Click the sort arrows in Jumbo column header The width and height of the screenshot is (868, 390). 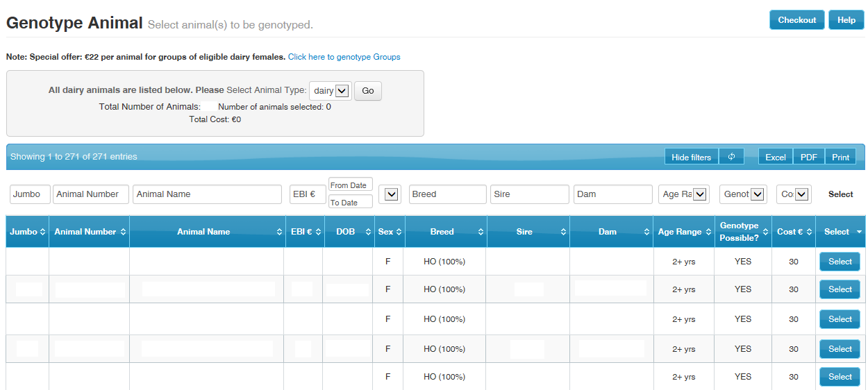[43, 232]
